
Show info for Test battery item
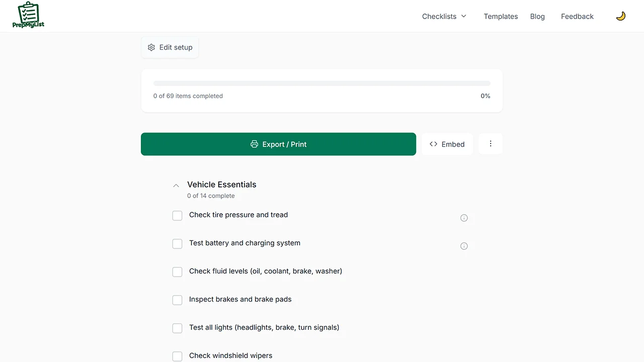464,246
